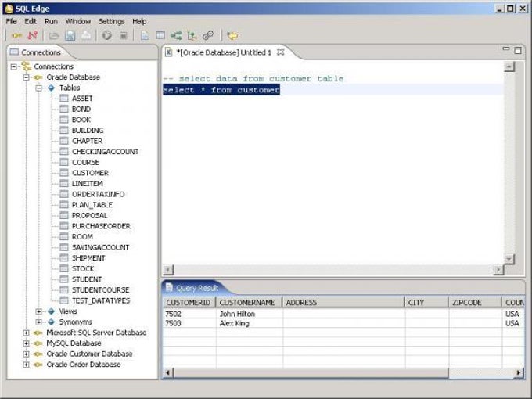Open the Run menu
The height and width of the screenshot is (399, 532).
click(51, 21)
